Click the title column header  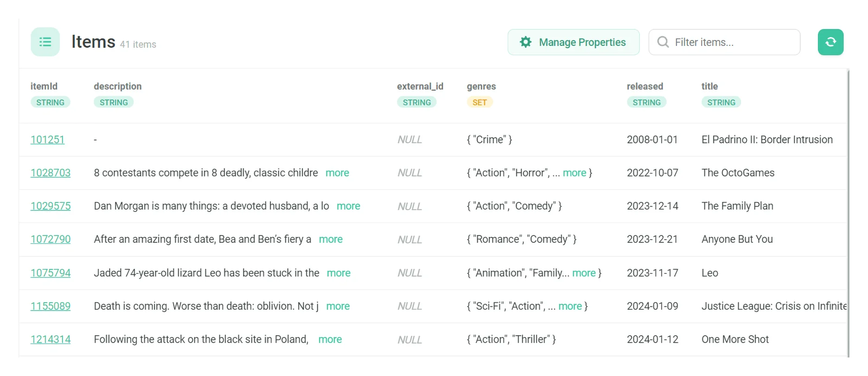pyautogui.click(x=709, y=86)
